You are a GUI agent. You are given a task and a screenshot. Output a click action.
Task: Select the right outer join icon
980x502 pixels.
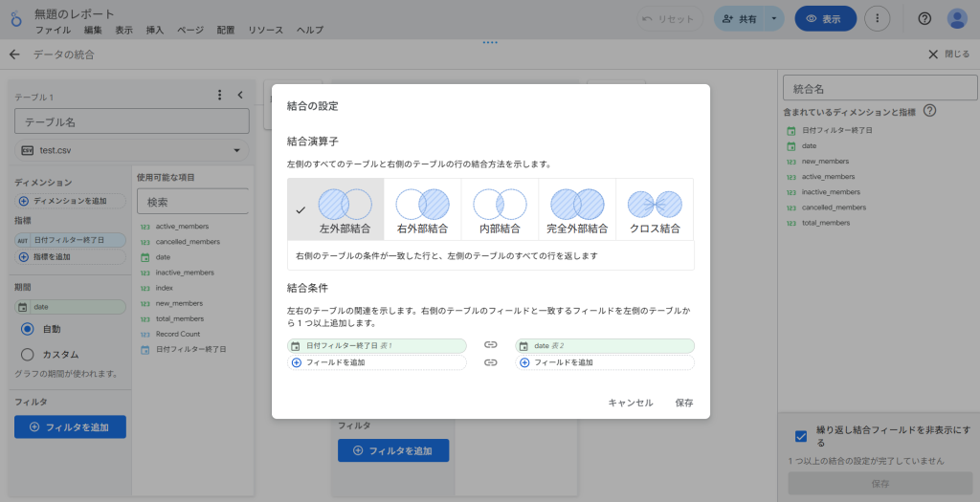(x=422, y=205)
